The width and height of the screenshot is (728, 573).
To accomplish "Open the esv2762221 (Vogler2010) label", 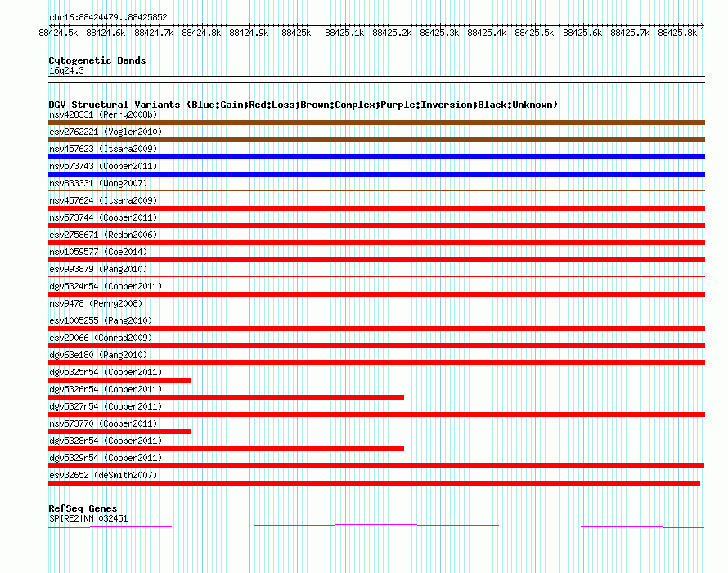I will coord(106,132).
